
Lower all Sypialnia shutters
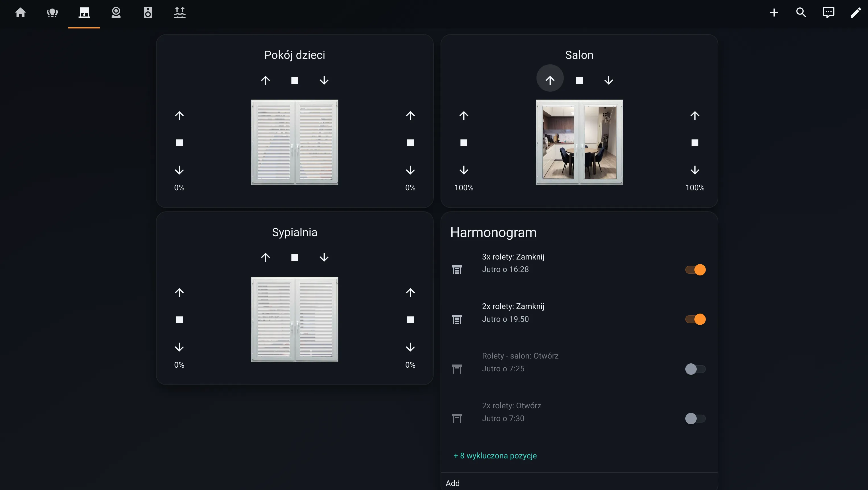pyautogui.click(x=324, y=257)
